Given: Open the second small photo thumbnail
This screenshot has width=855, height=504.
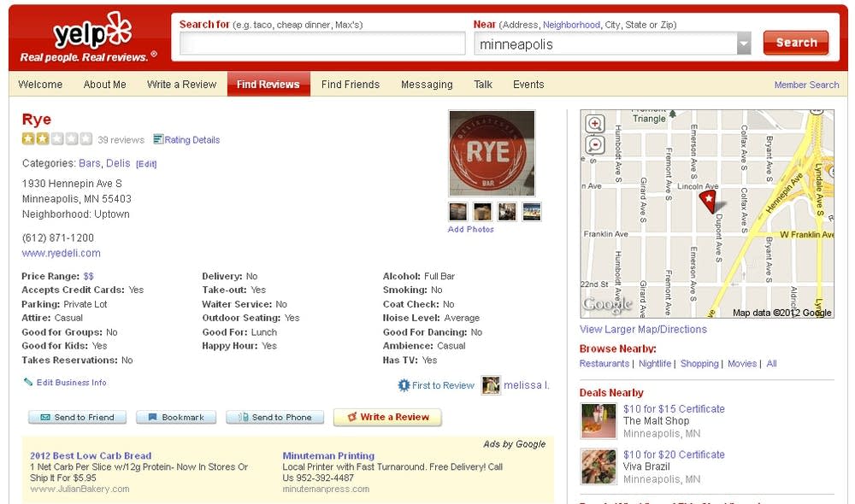Looking at the screenshot, I should (x=482, y=211).
